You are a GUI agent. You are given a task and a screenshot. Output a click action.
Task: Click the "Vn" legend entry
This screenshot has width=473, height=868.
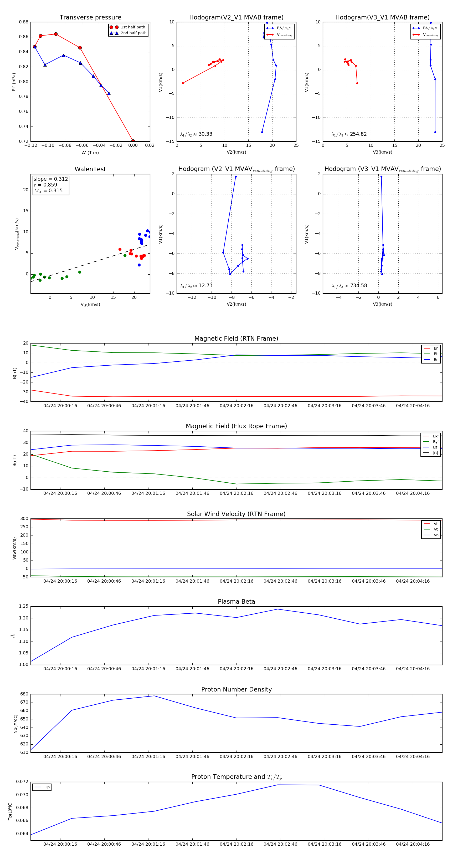(x=431, y=535)
